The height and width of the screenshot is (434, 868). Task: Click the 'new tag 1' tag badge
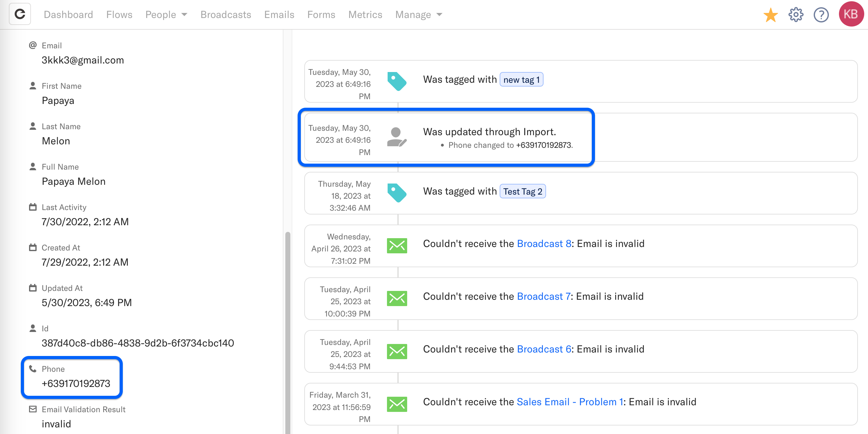(521, 80)
